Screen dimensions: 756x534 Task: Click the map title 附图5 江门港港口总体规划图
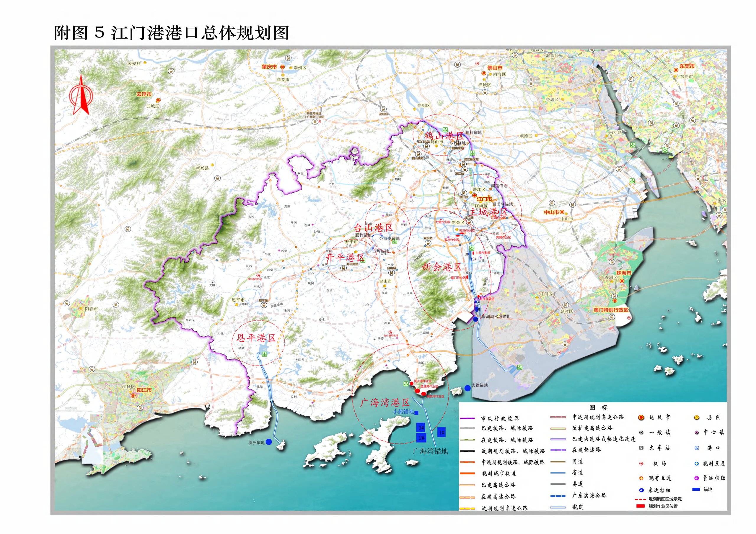point(171,33)
